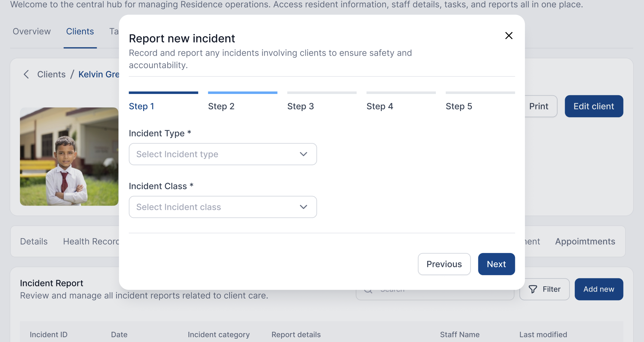This screenshot has width=644, height=342.
Task: Click the funnel icon on Filter button
Action: tap(532, 289)
